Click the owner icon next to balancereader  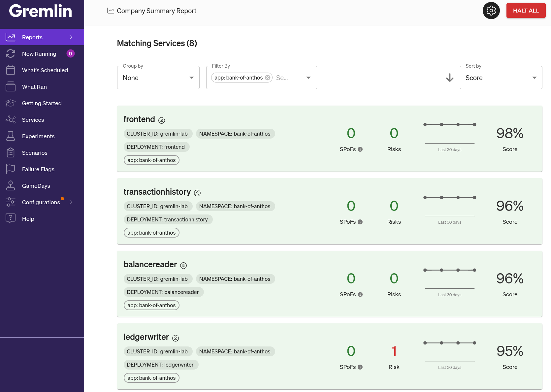[x=183, y=266]
